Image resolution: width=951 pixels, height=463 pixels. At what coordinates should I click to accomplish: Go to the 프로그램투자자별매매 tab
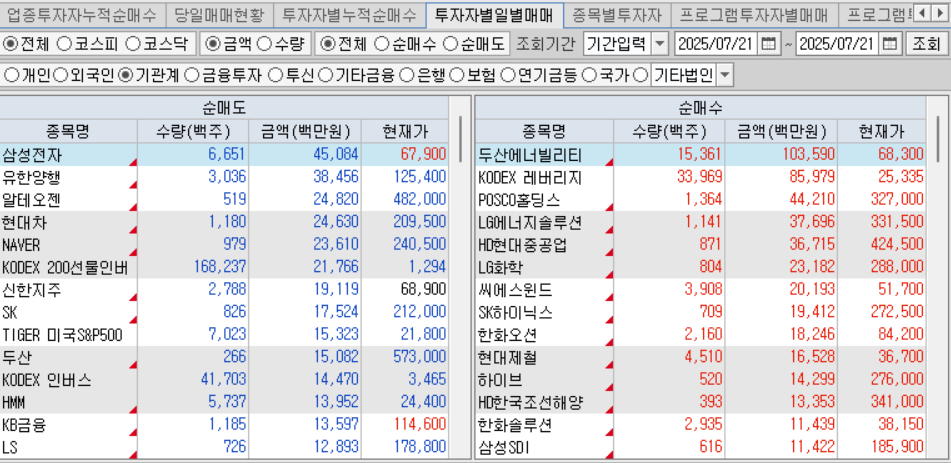754,14
